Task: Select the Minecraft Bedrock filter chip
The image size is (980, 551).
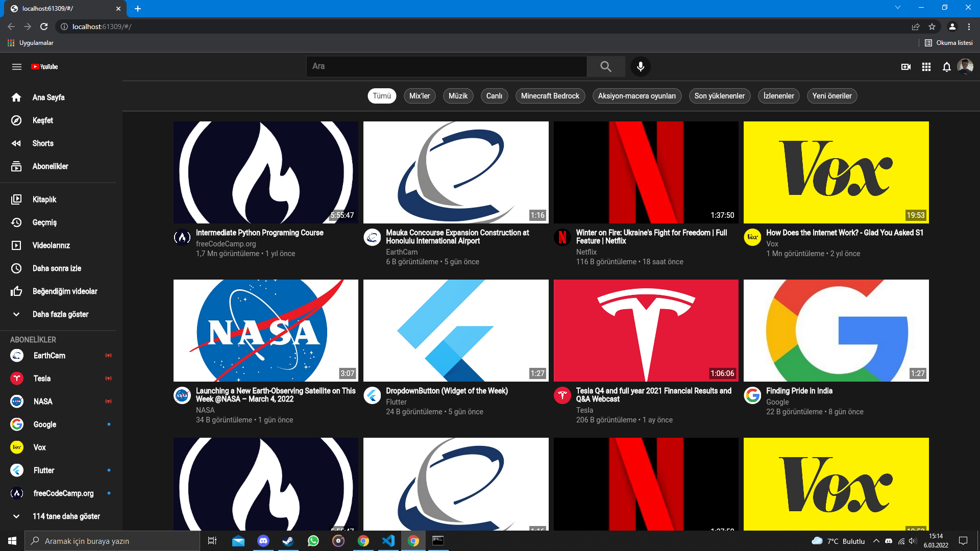Action: click(x=550, y=96)
